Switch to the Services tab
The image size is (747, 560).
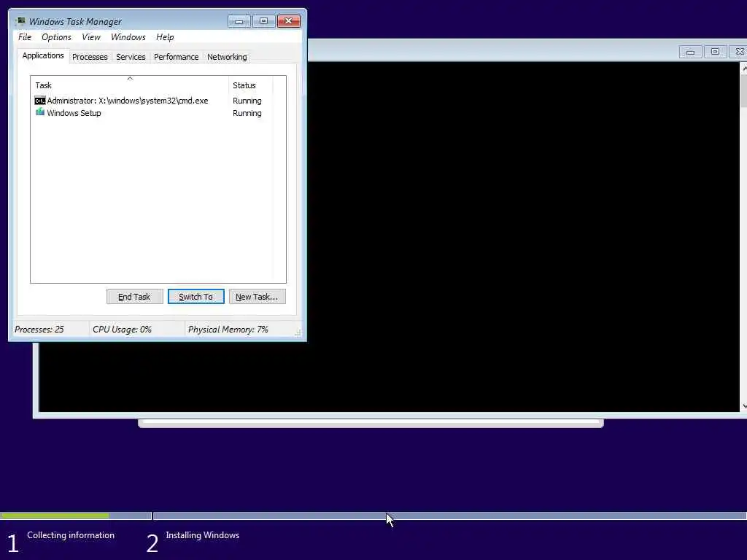click(131, 57)
